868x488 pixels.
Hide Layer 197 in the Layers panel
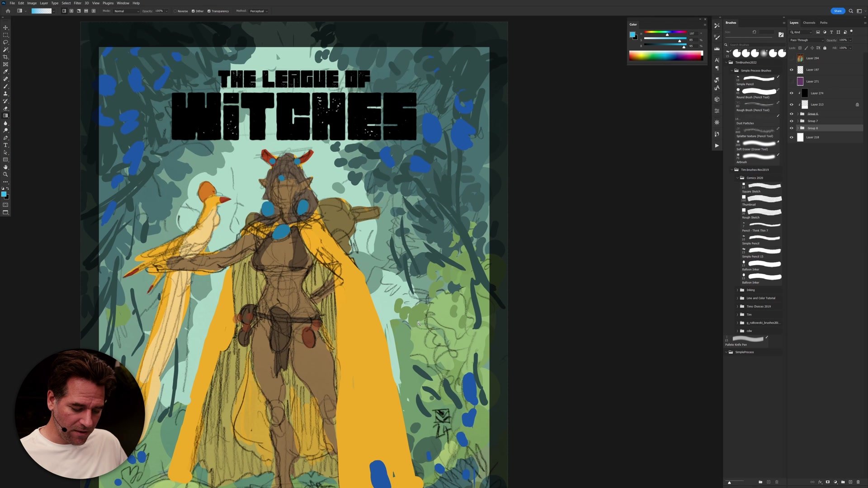[791, 70]
